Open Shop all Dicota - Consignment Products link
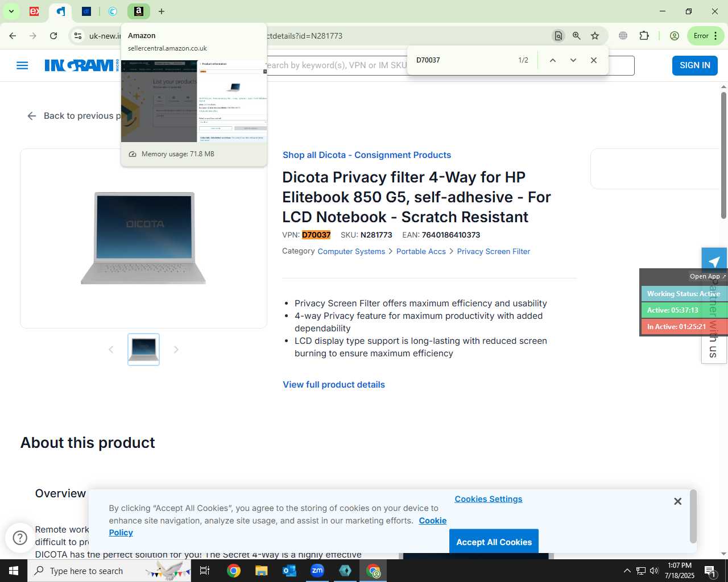The width and height of the screenshot is (728, 582). point(367,155)
